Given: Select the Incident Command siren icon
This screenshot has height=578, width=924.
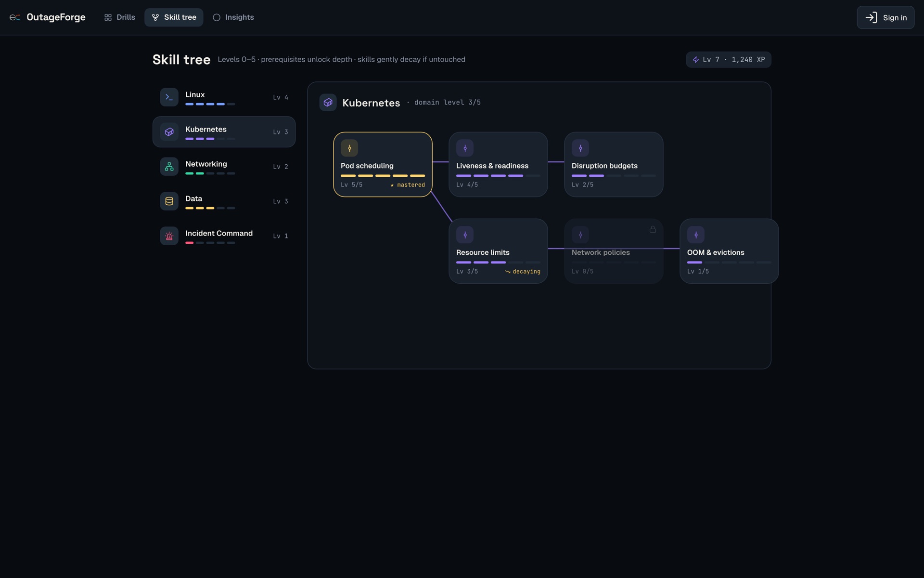Looking at the screenshot, I should coord(169,236).
